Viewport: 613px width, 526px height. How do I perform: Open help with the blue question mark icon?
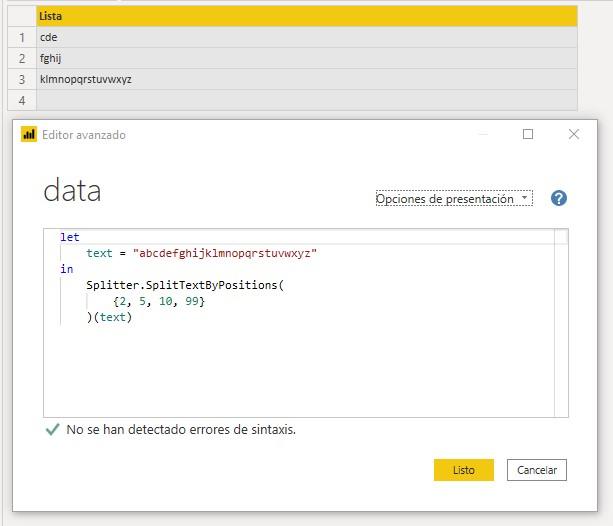tap(559, 198)
